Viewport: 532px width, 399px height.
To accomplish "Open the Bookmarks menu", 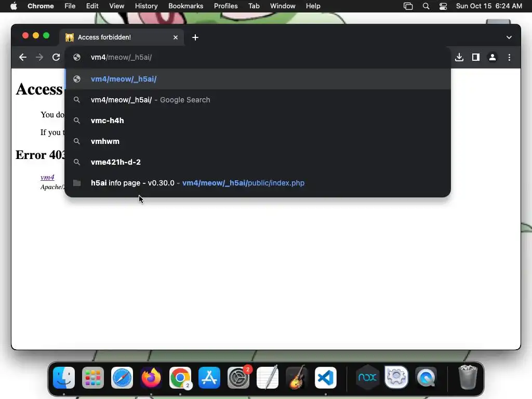I will coord(185,6).
